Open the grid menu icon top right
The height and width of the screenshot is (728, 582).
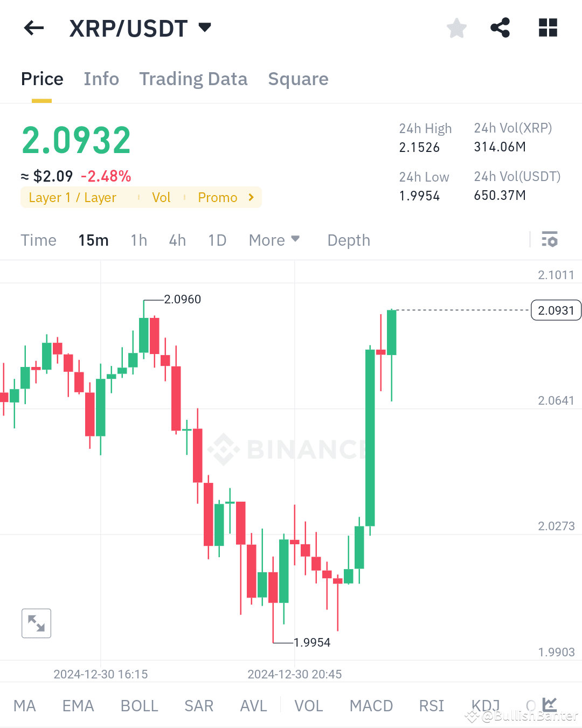548,28
